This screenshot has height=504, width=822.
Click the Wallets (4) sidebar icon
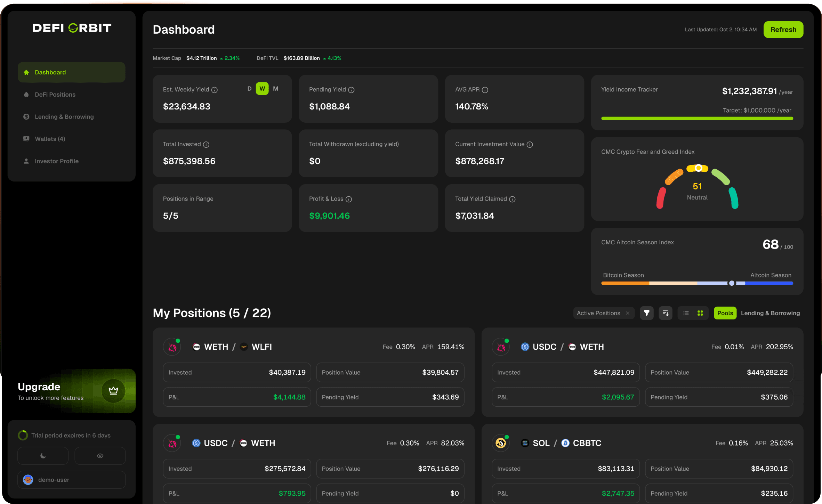coord(26,139)
